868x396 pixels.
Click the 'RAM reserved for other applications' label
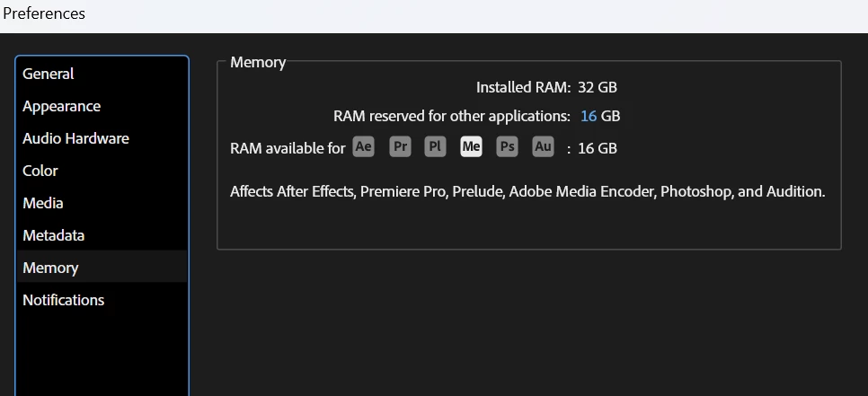[451, 116]
